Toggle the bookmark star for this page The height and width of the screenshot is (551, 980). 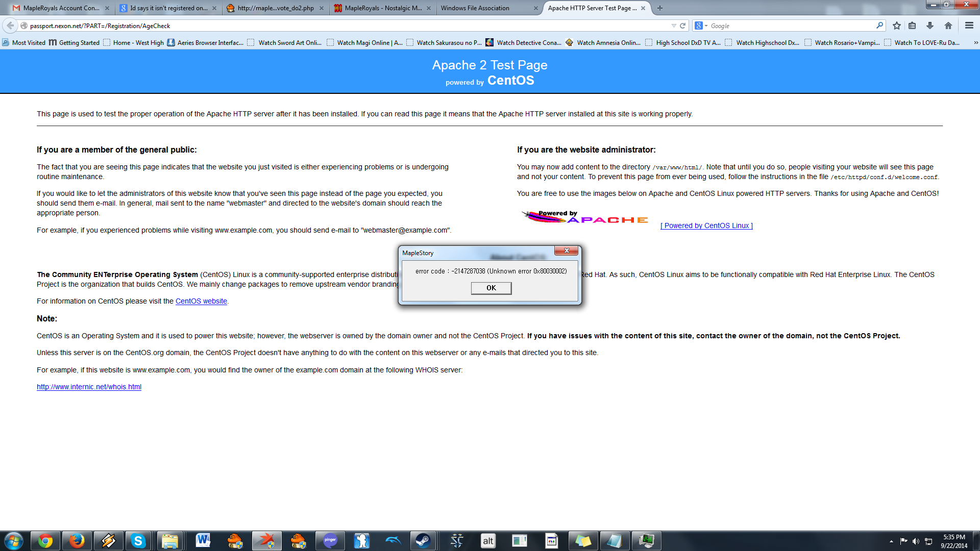pyautogui.click(x=897, y=26)
